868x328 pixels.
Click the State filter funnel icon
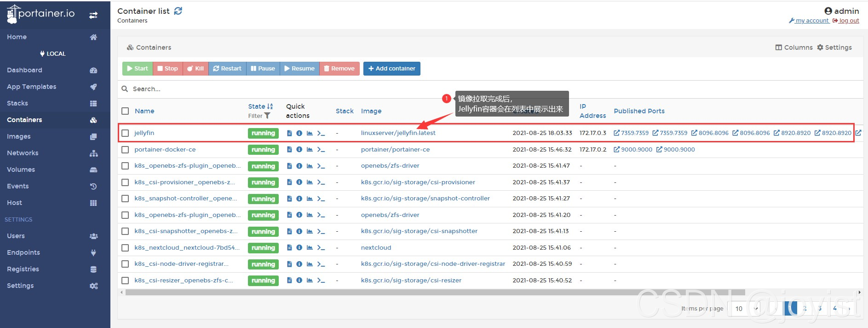[x=267, y=116]
